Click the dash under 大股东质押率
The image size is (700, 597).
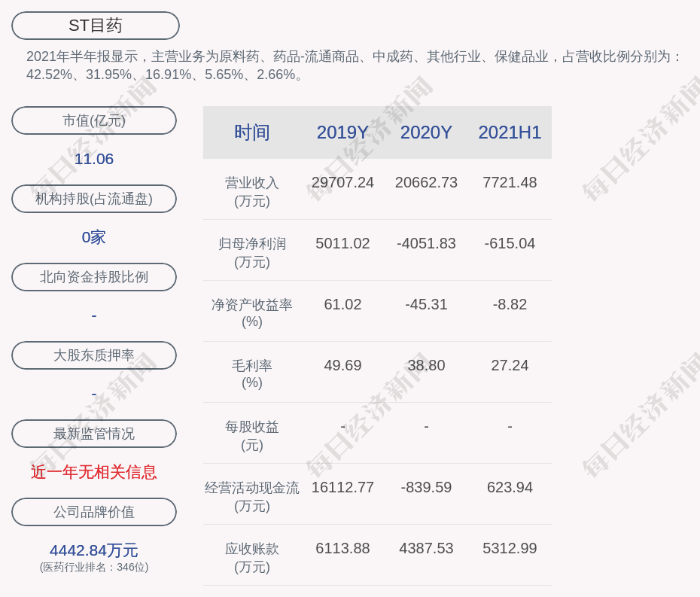click(94, 394)
